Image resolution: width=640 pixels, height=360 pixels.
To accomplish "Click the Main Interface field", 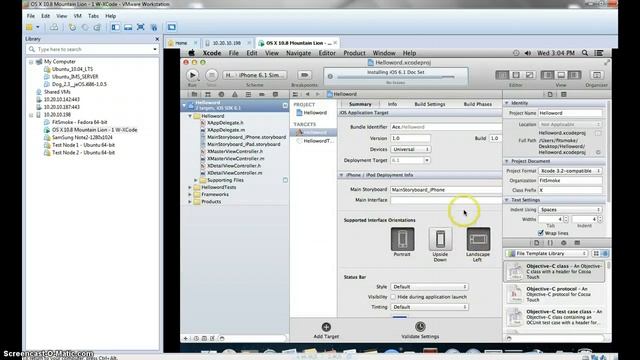I will [446, 200].
